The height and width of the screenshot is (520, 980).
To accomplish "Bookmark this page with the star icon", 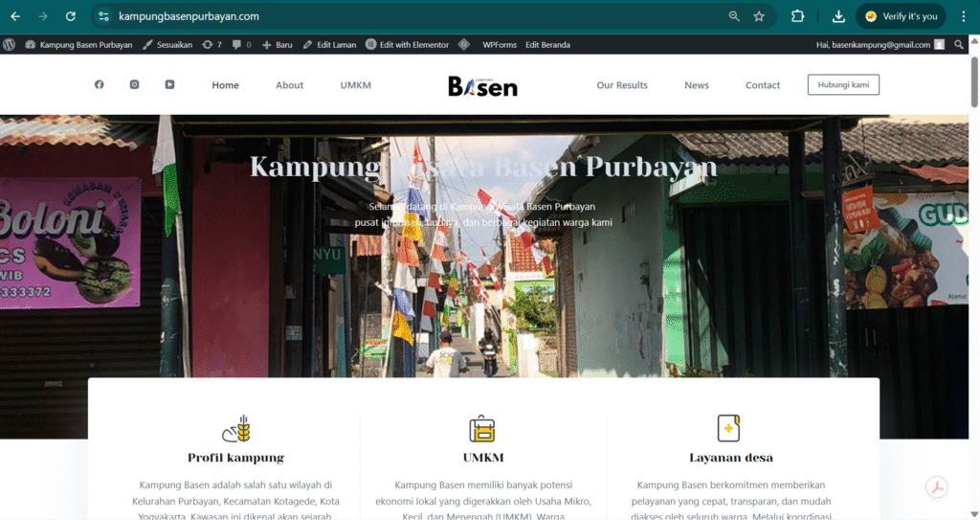I will pyautogui.click(x=759, y=16).
